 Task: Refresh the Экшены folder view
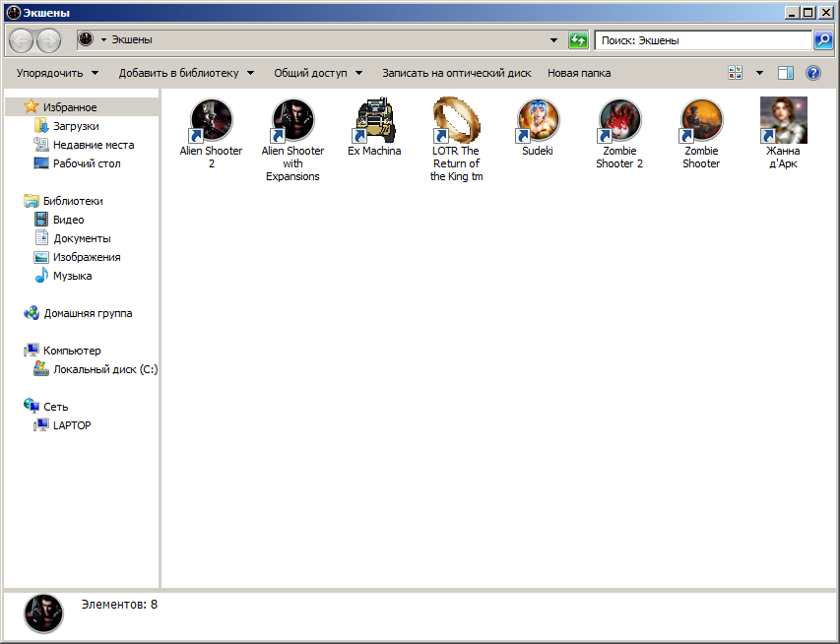(578, 40)
